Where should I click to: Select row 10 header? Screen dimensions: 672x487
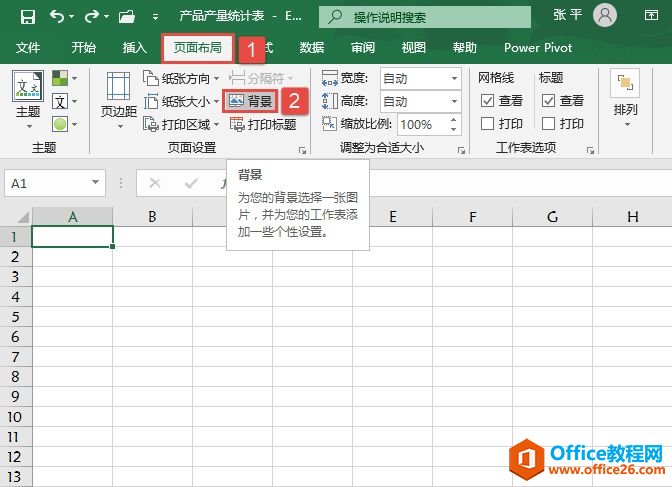[15, 417]
